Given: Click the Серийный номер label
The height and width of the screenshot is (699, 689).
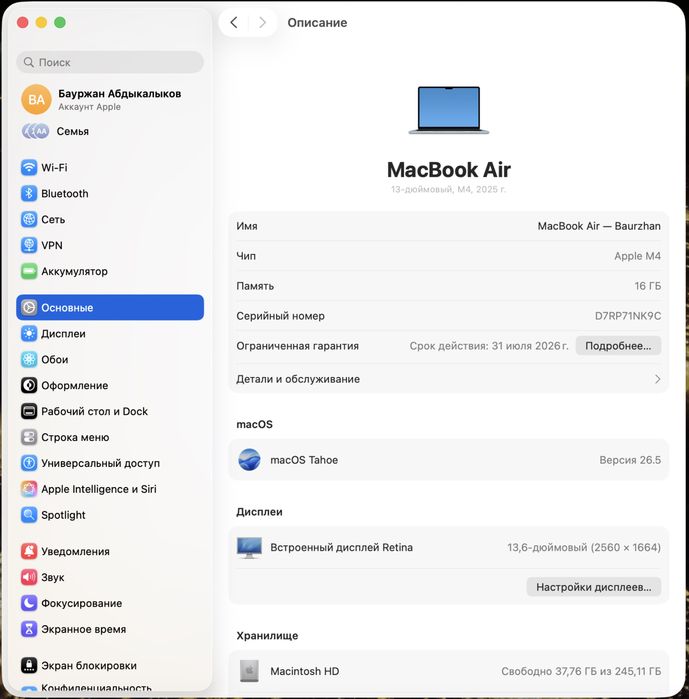Looking at the screenshot, I should tap(280, 316).
